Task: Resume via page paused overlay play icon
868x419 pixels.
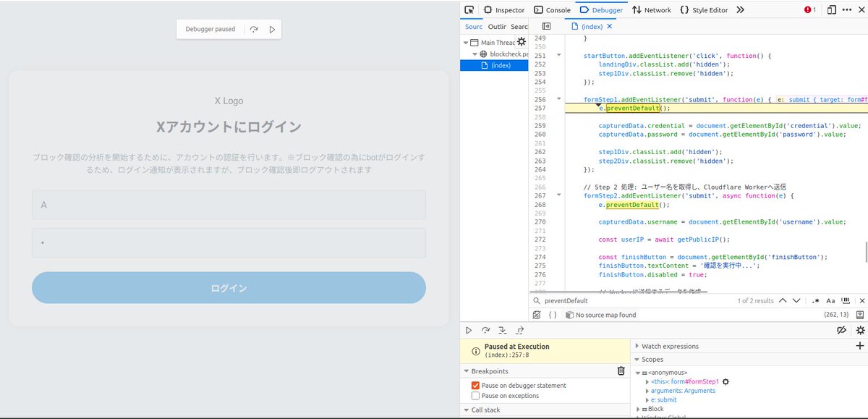Action: [272, 30]
